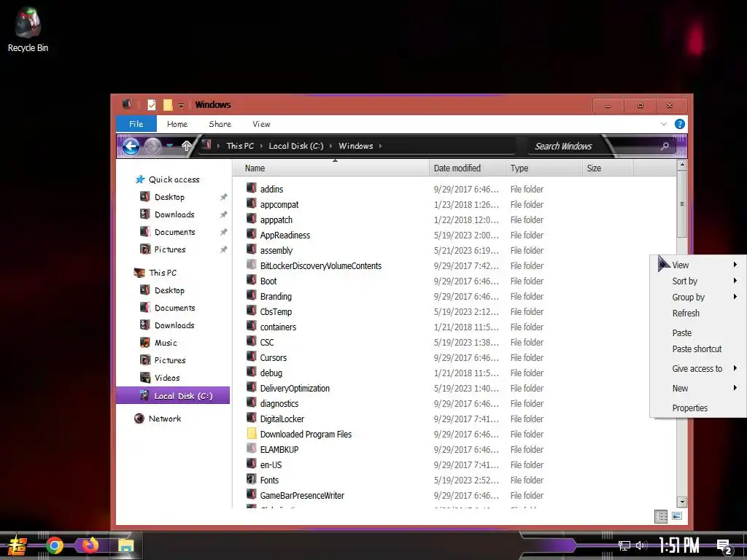Expand the ribbon with the chevron
747x560 pixels.
coord(664,124)
